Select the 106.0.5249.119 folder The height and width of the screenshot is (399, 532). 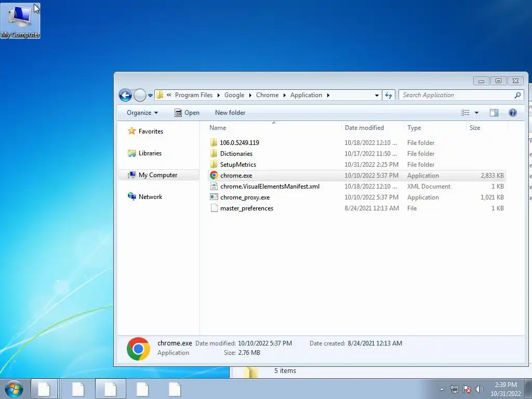click(x=239, y=142)
